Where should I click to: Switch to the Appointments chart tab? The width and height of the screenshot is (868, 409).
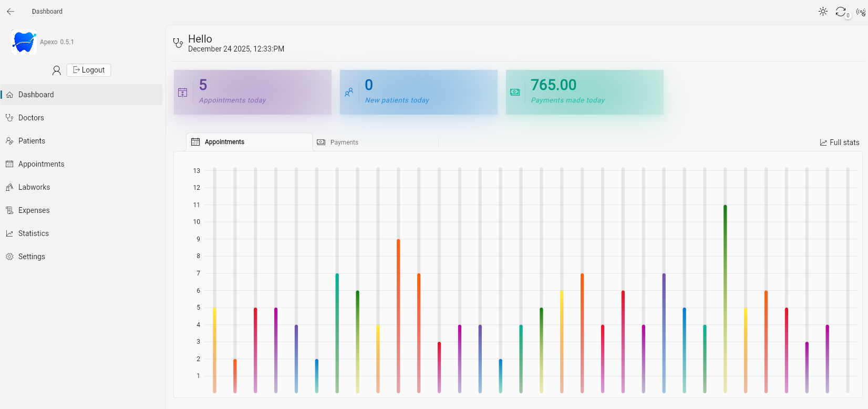[x=249, y=142]
